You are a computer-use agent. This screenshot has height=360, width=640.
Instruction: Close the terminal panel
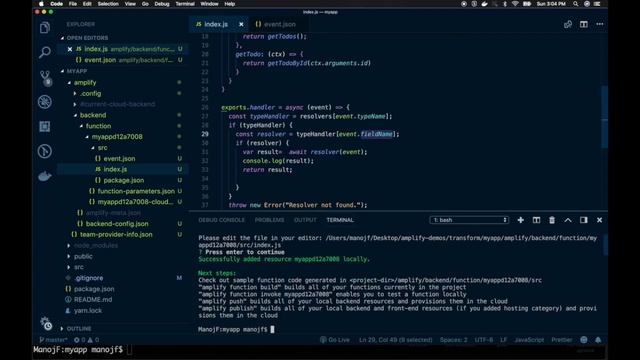pyautogui.click(x=599, y=220)
